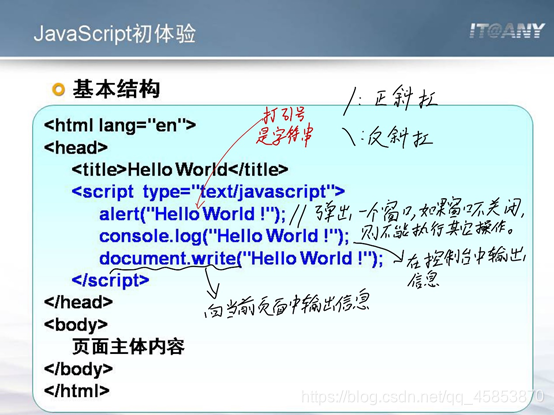Screen dimensions: 554x415
Task: Click the opening <head> tag line
Action: [x=76, y=147]
